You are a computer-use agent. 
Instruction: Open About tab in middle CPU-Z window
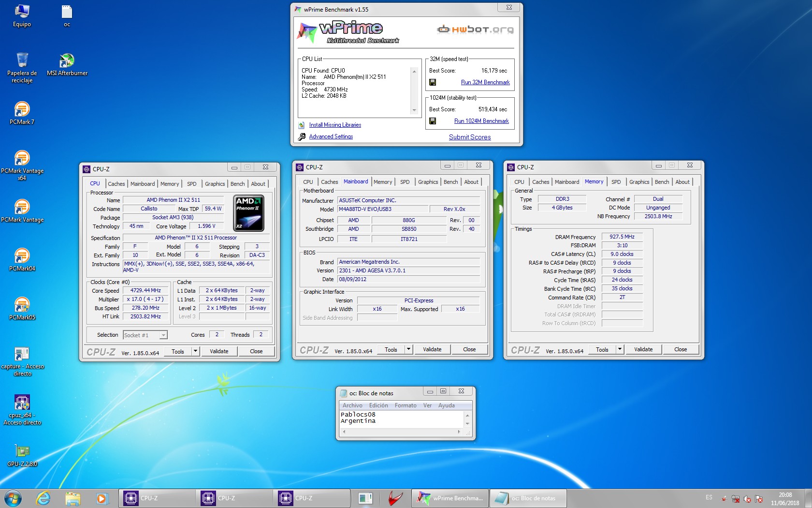pos(471,182)
